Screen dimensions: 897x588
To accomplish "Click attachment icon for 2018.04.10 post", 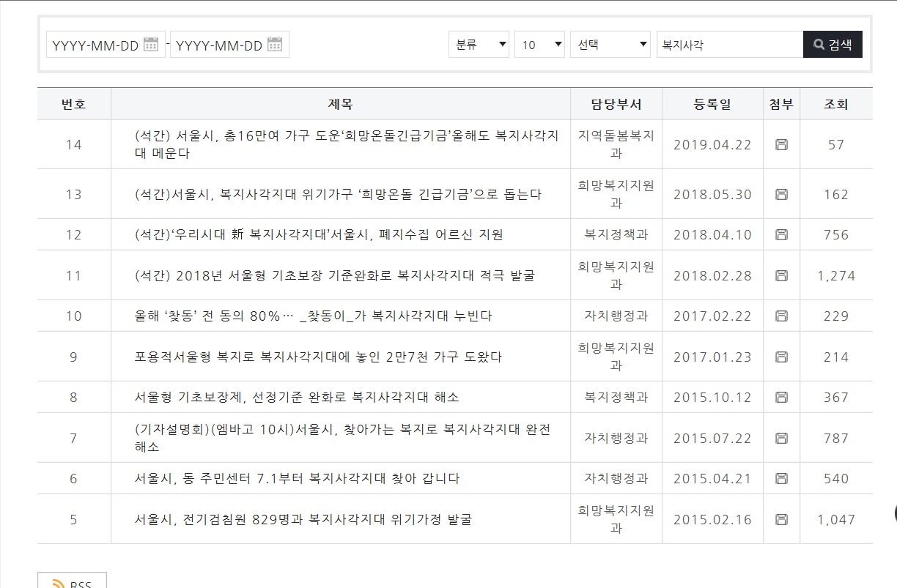I will (781, 235).
